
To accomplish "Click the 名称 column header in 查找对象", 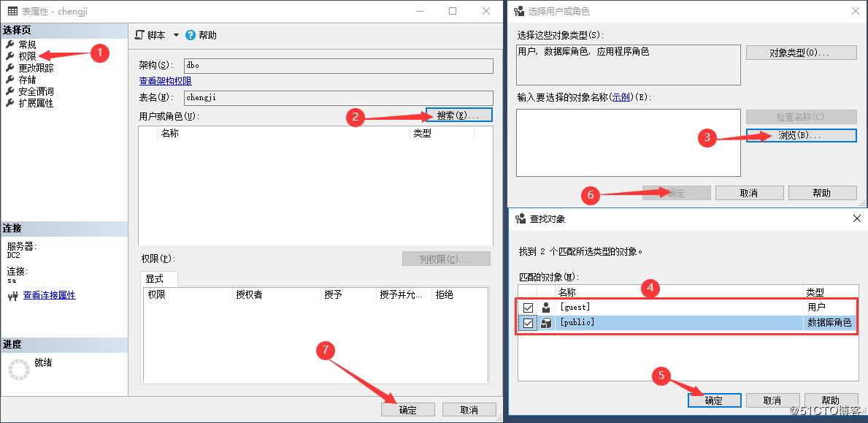I will (x=679, y=291).
